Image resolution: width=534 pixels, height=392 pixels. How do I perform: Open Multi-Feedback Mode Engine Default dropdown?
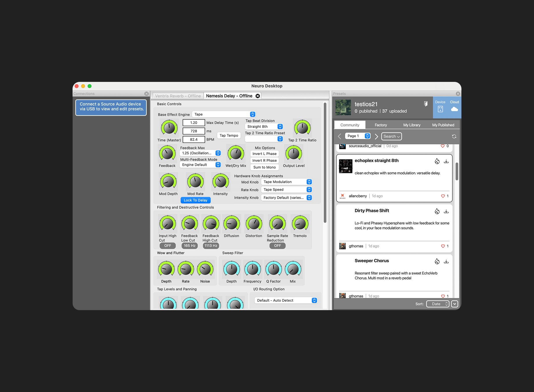pos(201,165)
